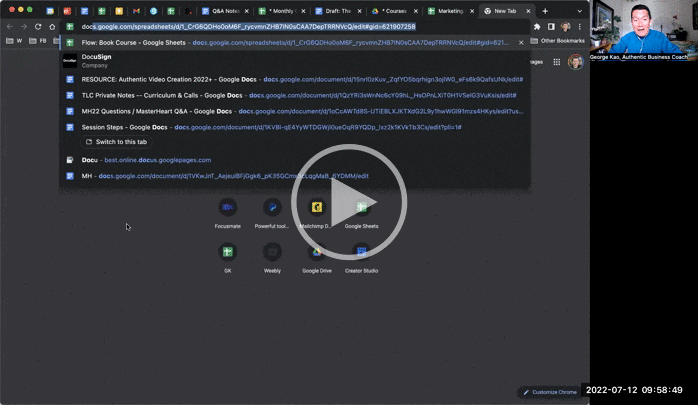Open the pinned Google Calendar tab
This screenshot has width=698, height=405.
pos(50,11)
